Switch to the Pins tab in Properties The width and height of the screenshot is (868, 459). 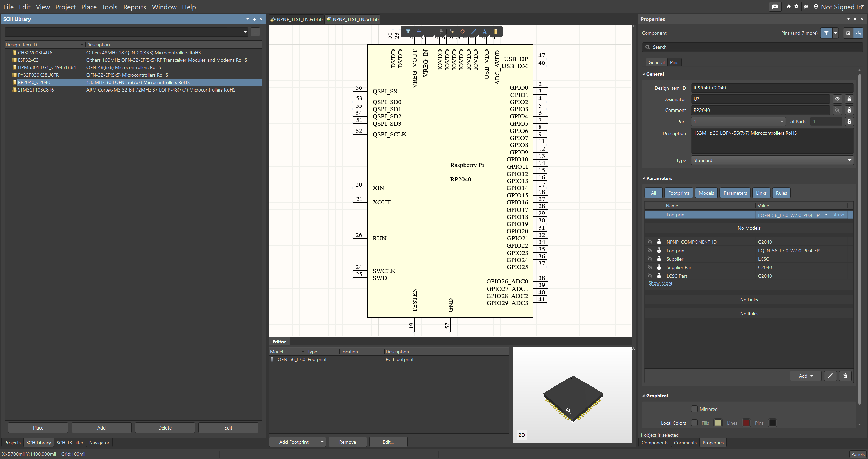(x=674, y=62)
